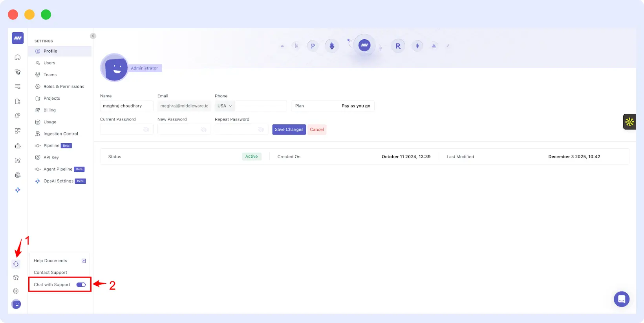Open Ingestion Control settings
This screenshot has height=323, width=644.
60,133
